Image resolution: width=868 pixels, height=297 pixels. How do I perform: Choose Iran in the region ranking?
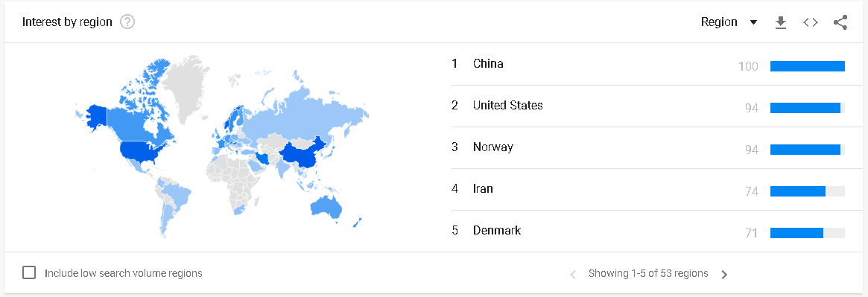(x=483, y=188)
